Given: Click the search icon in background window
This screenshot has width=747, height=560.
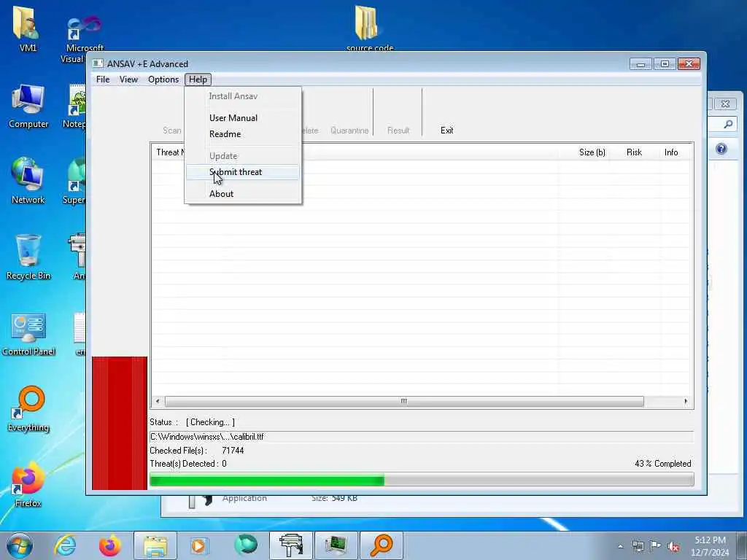Looking at the screenshot, I should [x=728, y=124].
